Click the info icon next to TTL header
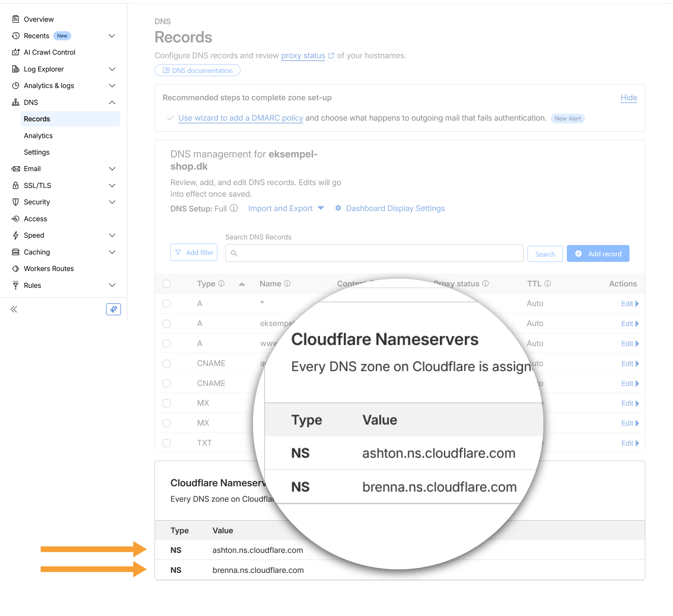Screen dimensions: 673x616 coord(548,283)
